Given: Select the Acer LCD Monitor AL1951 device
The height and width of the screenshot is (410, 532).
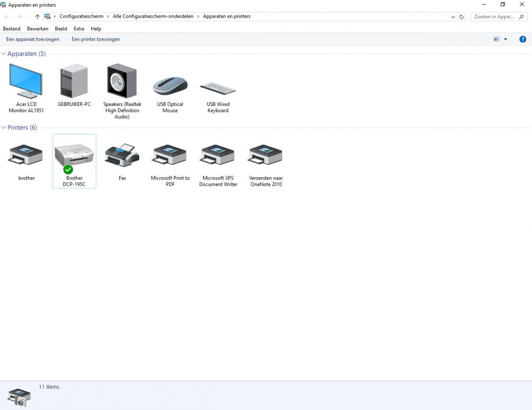Looking at the screenshot, I should pyautogui.click(x=26, y=88).
